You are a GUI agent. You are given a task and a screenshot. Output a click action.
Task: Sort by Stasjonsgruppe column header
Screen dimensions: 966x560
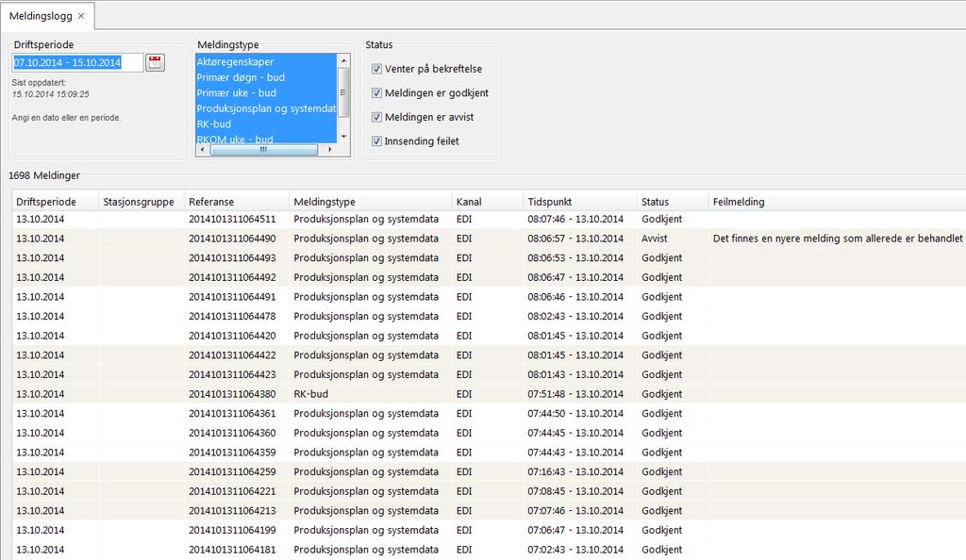142,201
